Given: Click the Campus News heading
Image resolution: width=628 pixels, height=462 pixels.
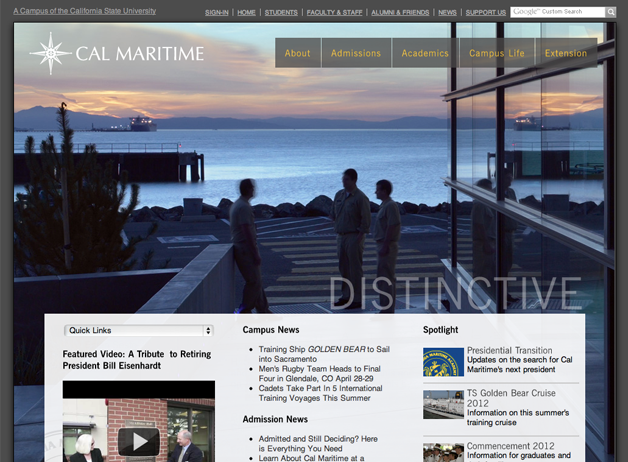Looking at the screenshot, I should 271,330.
